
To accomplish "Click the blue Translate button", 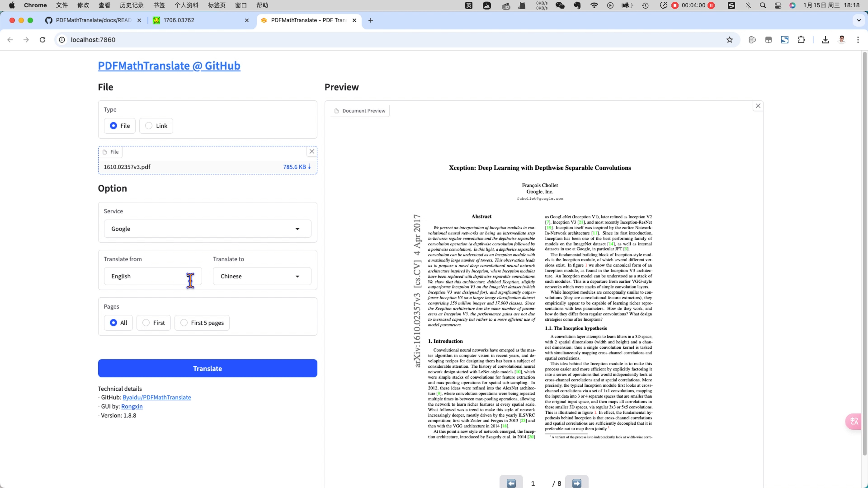I will [x=208, y=368].
